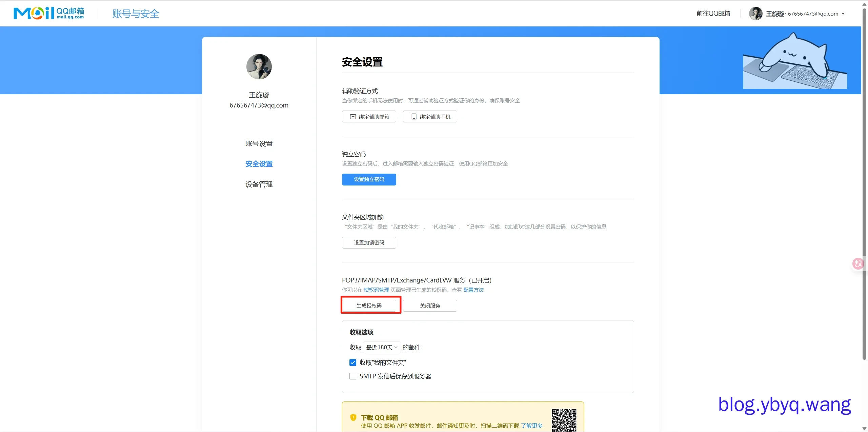Viewport: 868px width, 432px height.
Task: Click the 独立密码 section title
Action: point(354,154)
